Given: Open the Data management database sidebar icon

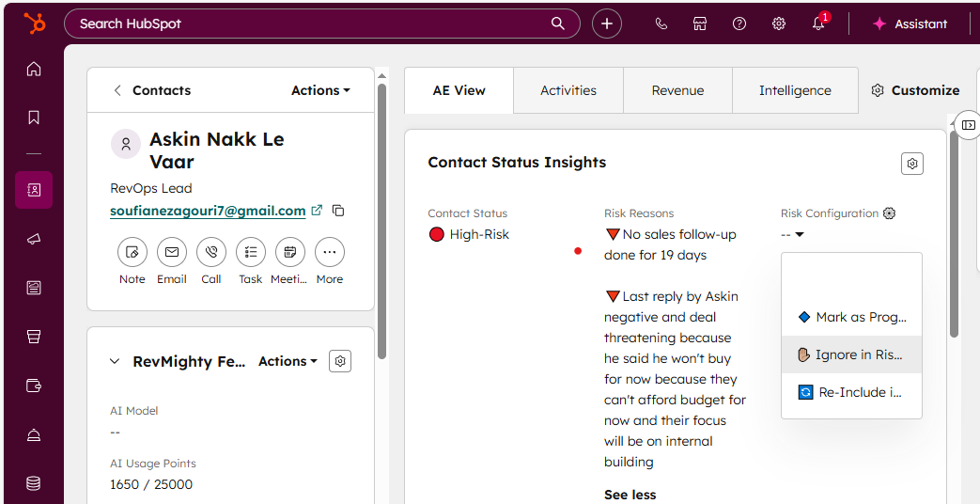Looking at the screenshot, I should pos(34,482).
